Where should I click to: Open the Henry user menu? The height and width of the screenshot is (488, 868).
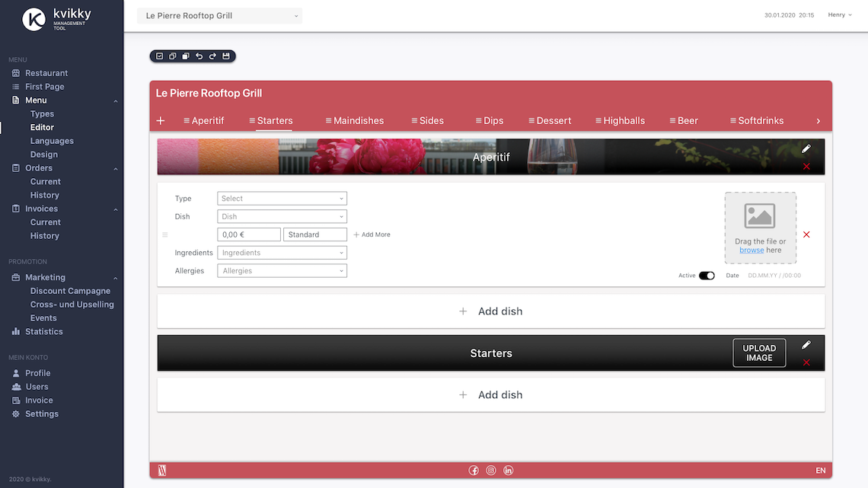[x=840, y=15]
